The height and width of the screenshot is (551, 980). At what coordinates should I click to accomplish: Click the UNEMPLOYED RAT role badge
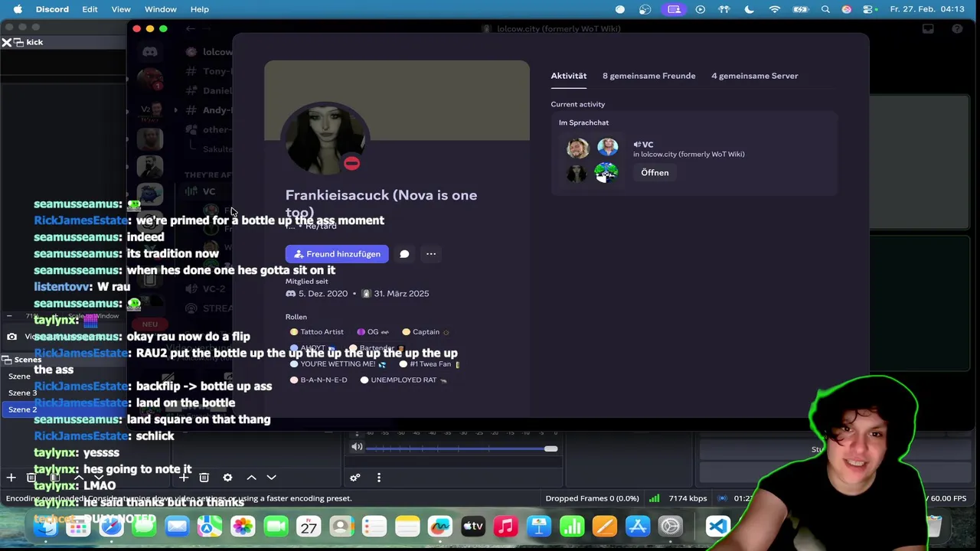pyautogui.click(x=403, y=380)
